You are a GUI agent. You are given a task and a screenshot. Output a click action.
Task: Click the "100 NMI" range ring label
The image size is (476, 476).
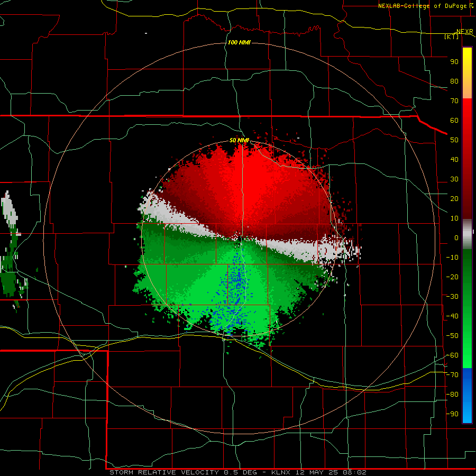(239, 42)
